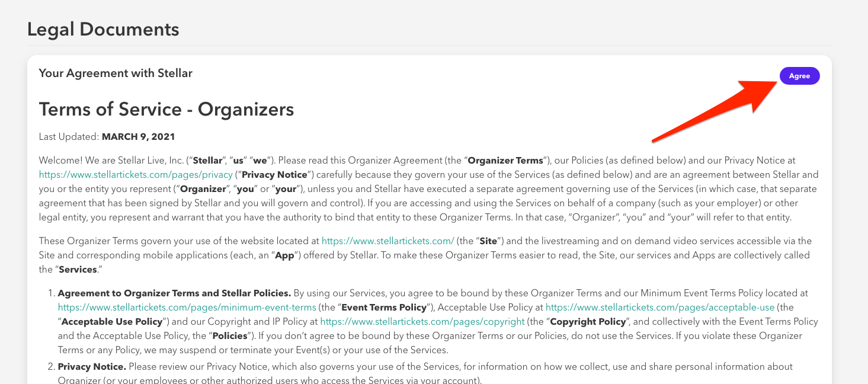The width and height of the screenshot is (868, 384).
Task: Click the Terms of Service - Organizers title
Action: (166, 110)
